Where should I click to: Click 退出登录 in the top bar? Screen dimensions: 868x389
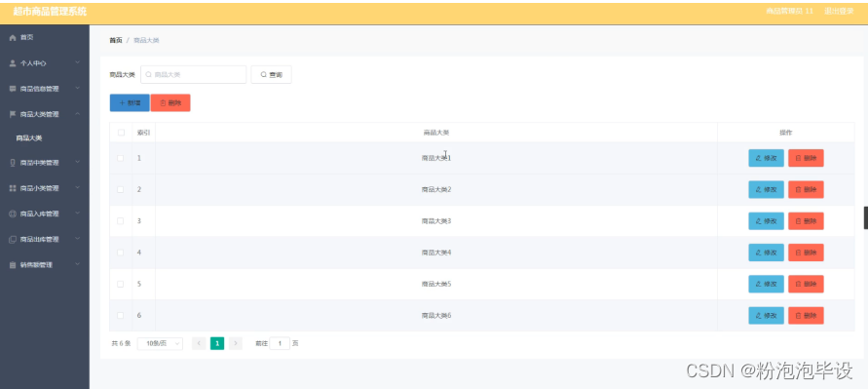coord(839,11)
